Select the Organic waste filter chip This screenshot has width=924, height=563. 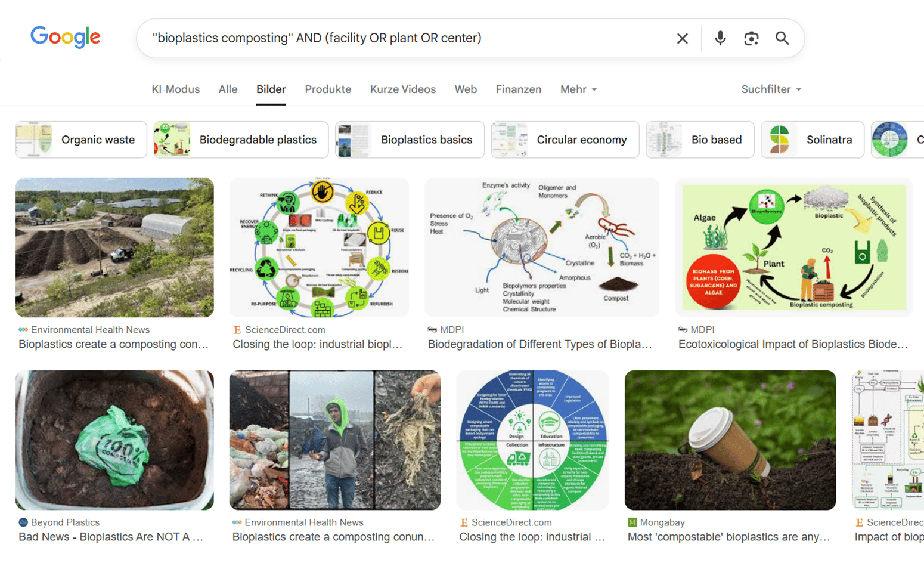[81, 140]
